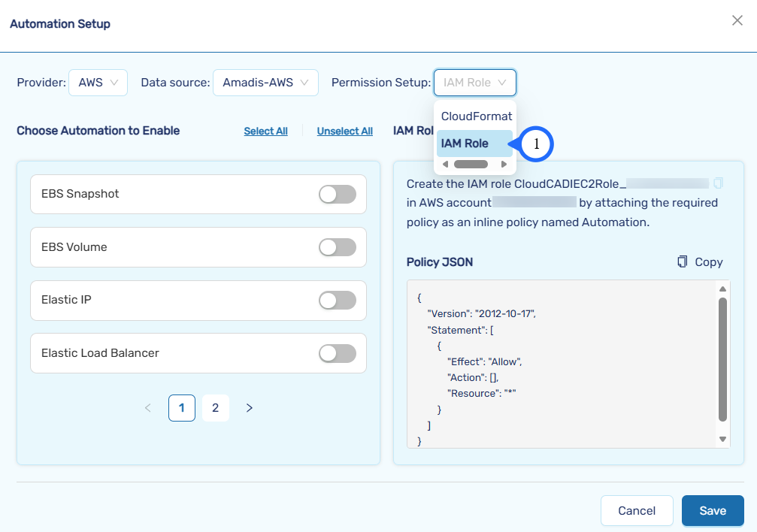Open the Provider AWS dropdown
757x532 pixels.
(98, 83)
